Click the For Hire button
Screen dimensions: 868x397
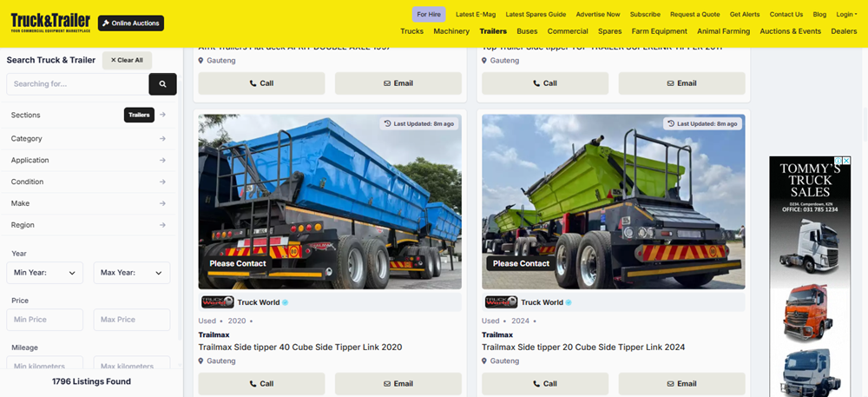(429, 15)
